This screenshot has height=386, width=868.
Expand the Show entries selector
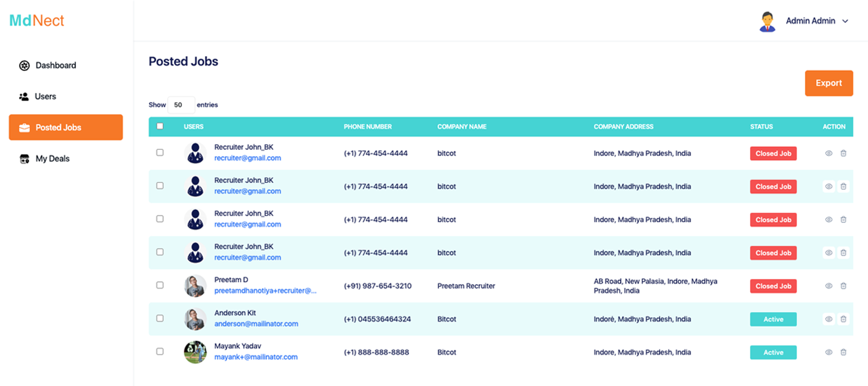click(x=181, y=105)
